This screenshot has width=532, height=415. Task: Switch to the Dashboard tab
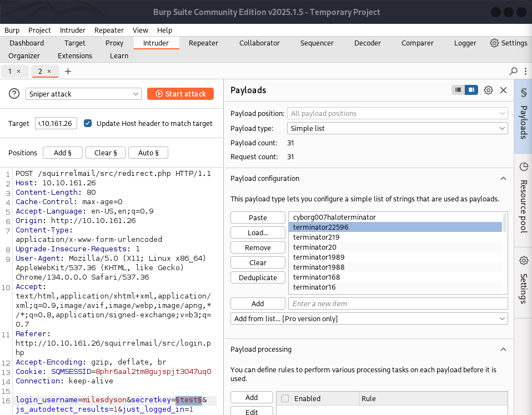click(27, 43)
